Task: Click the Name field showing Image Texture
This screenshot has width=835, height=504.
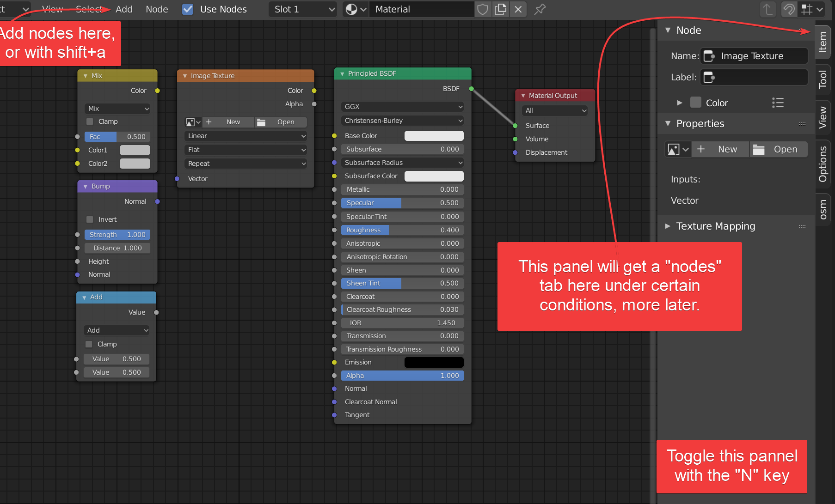Action: (x=754, y=56)
